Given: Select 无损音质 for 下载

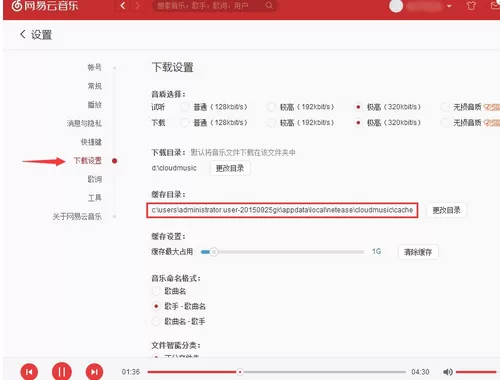Looking at the screenshot, I should point(445,123).
